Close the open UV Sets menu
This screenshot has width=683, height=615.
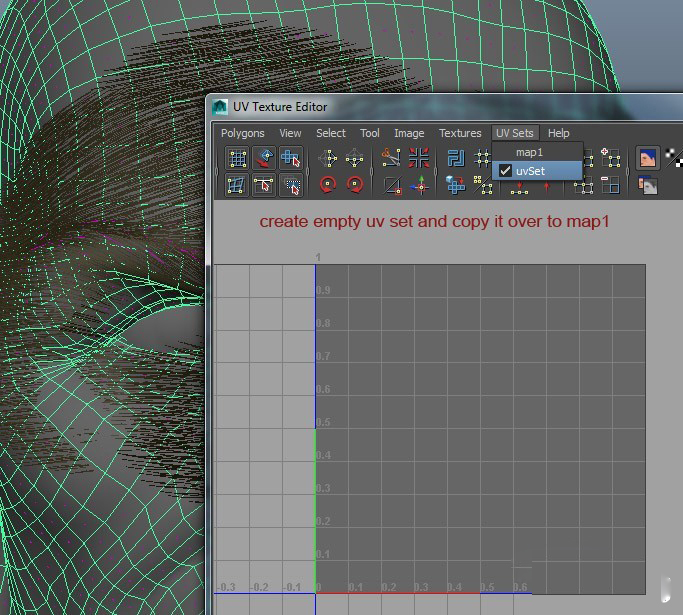coord(515,133)
